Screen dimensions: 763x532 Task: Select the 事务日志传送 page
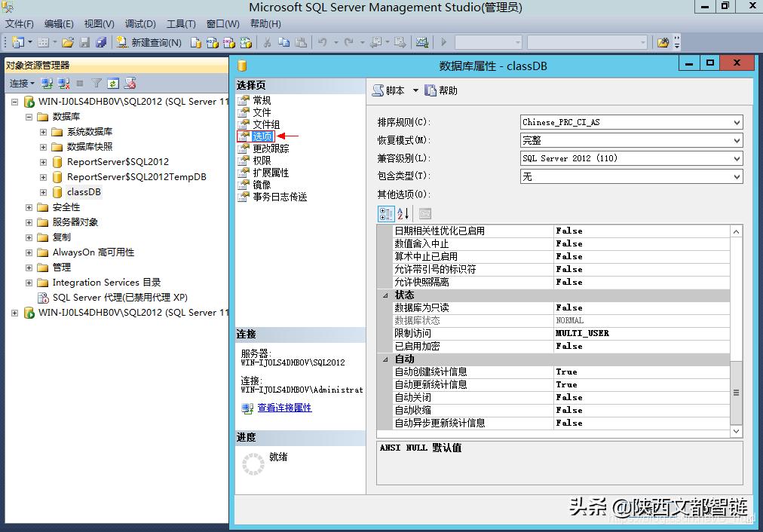click(x=280, y=197)
